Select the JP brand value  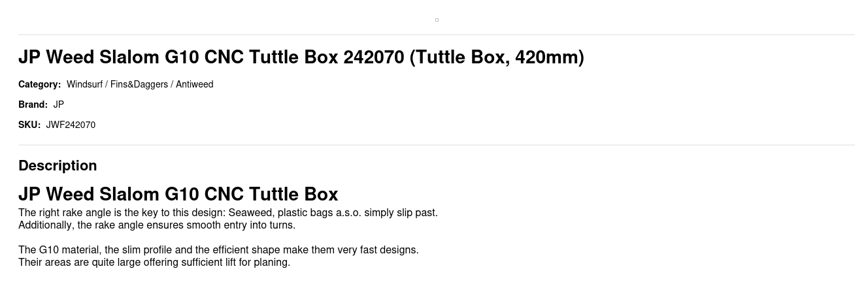point(59,104)
